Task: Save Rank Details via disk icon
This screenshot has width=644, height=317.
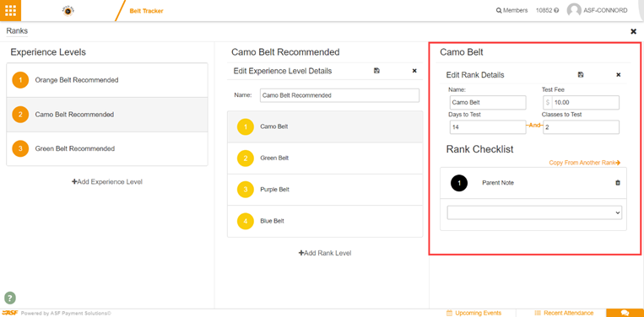Action: click(581, 75)
